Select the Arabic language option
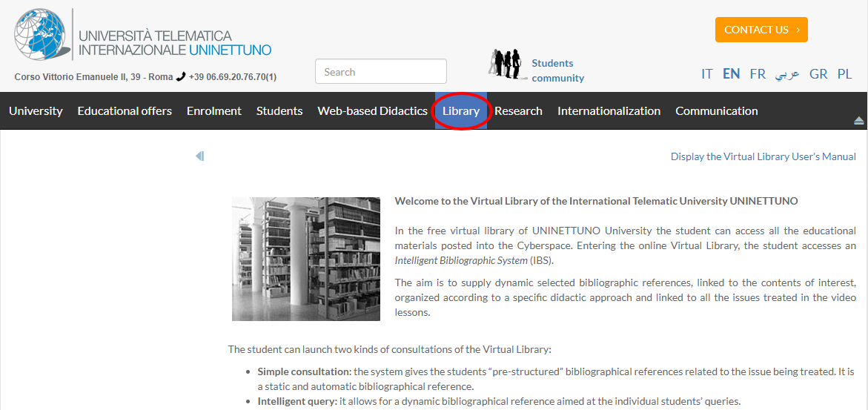Image resolution: width=868 pixels, height=410 pixels. (x=787, y=74)
